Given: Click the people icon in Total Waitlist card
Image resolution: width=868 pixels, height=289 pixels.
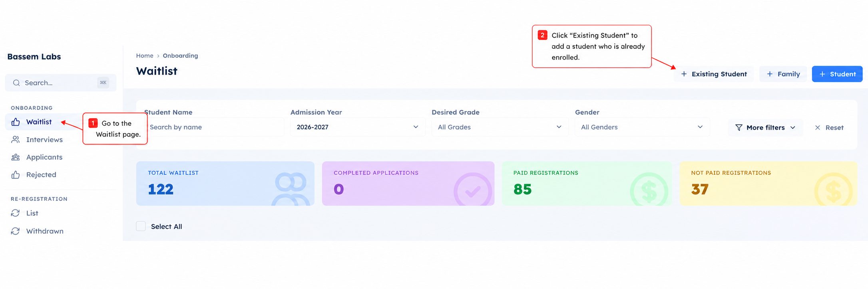Looking at the screenshot, I should point(291,189).
